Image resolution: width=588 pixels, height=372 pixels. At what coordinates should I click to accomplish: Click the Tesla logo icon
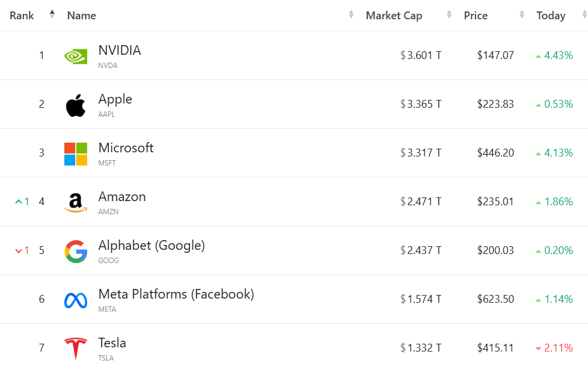[x=76, y=349]
